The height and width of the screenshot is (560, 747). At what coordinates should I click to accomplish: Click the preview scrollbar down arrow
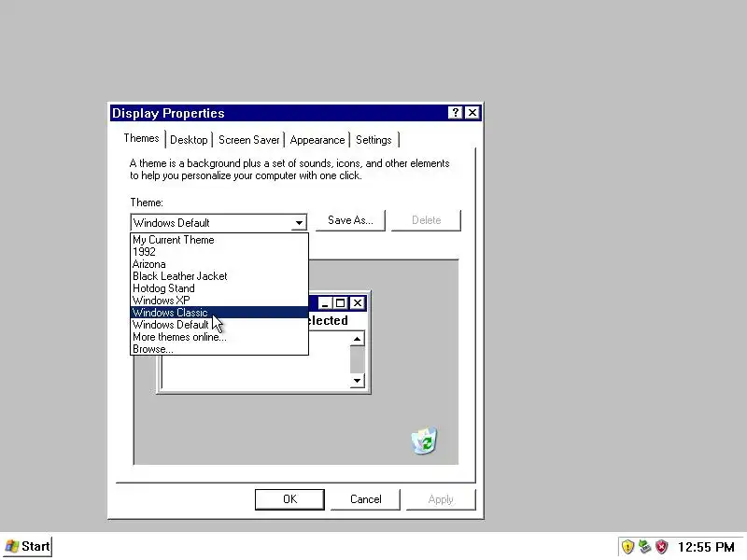coord(357,381)
